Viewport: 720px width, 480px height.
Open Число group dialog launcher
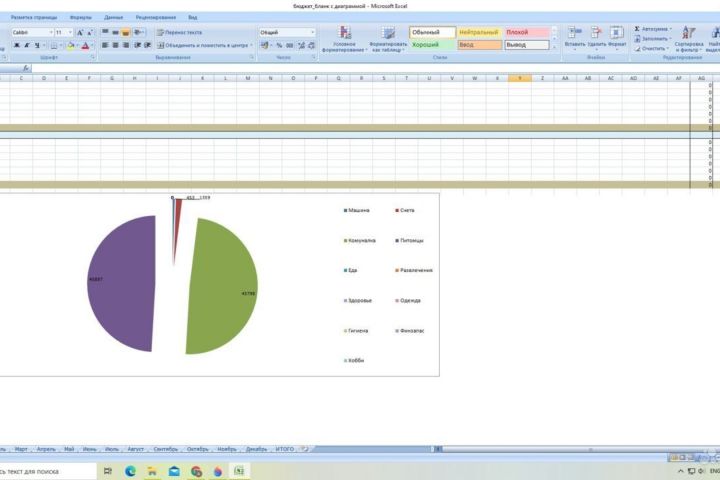(x=314, y=58)
